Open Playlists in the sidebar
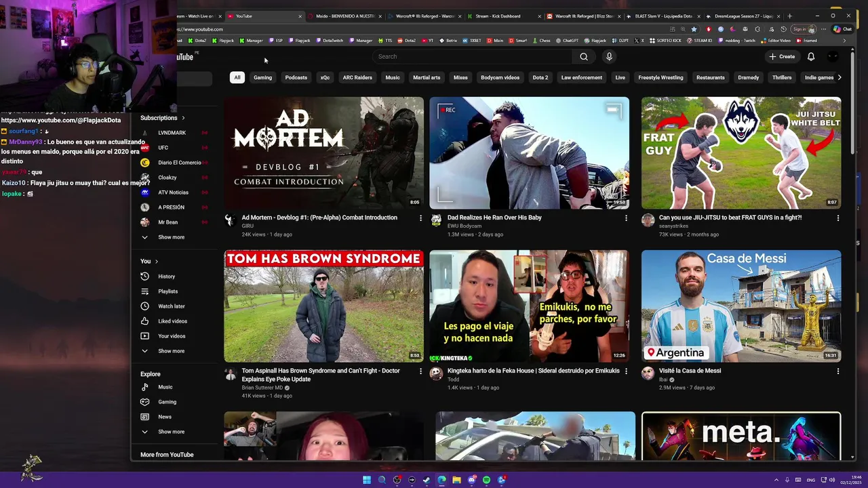Screen dimensions: 868x488 pyautogui.click(x=167, y=291)
